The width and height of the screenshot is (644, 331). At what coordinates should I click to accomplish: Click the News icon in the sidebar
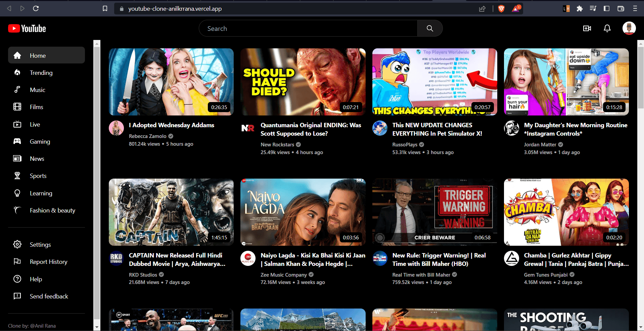coord(17,158)
